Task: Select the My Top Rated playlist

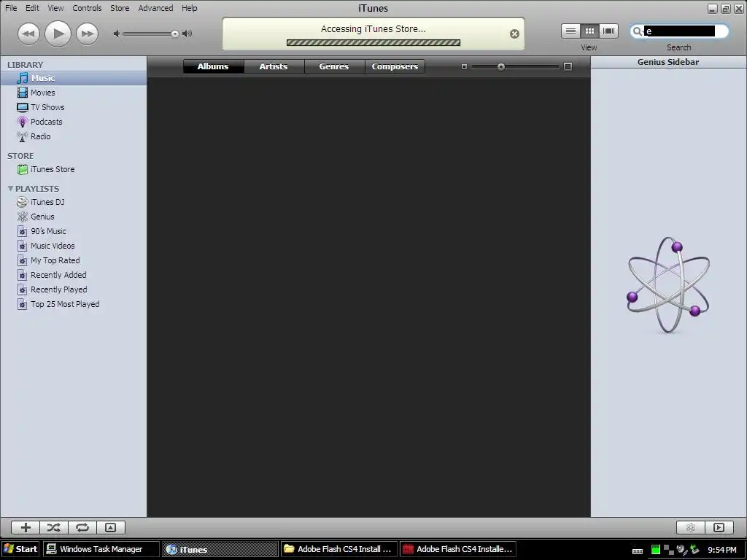Action: [x=74, y=260]
